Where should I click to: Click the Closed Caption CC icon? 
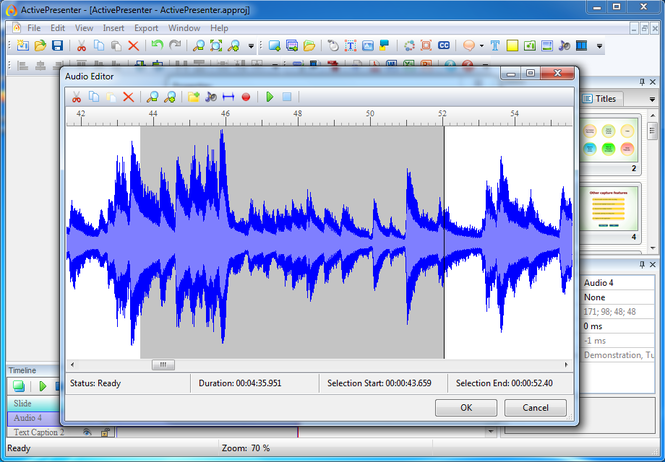tap(444, 45)
